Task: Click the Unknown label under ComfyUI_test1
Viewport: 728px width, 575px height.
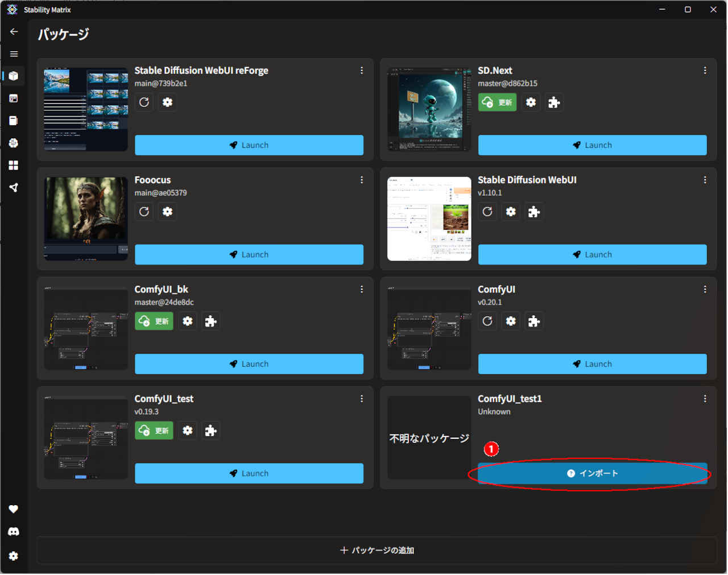Action: pyautogui.click(x=494, y=412)
